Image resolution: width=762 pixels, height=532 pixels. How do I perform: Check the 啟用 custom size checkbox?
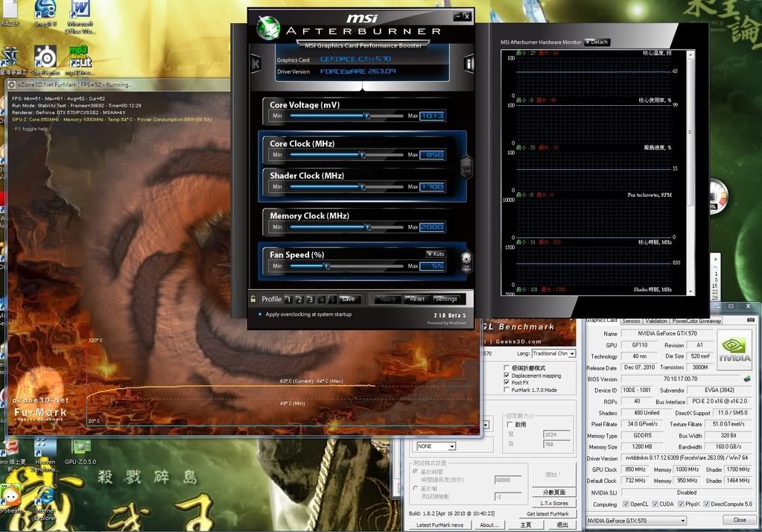coord(509,424)
